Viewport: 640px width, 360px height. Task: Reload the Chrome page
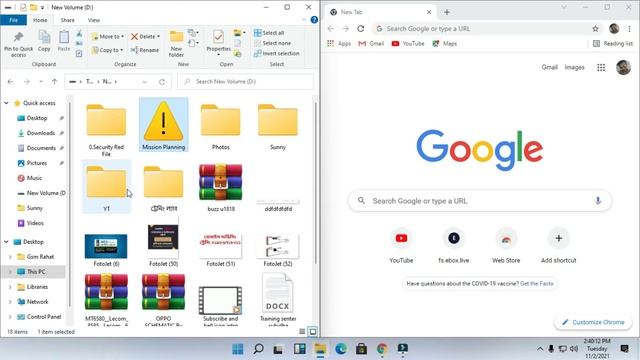click(x=360, y=29)
